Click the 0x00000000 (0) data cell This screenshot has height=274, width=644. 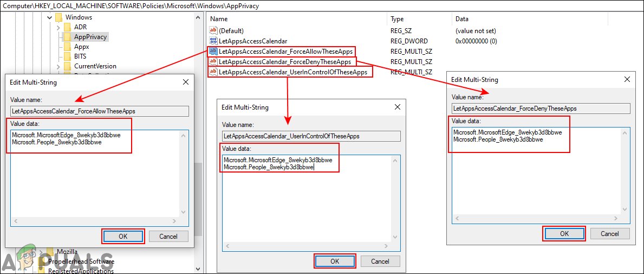tap(477, 41)
